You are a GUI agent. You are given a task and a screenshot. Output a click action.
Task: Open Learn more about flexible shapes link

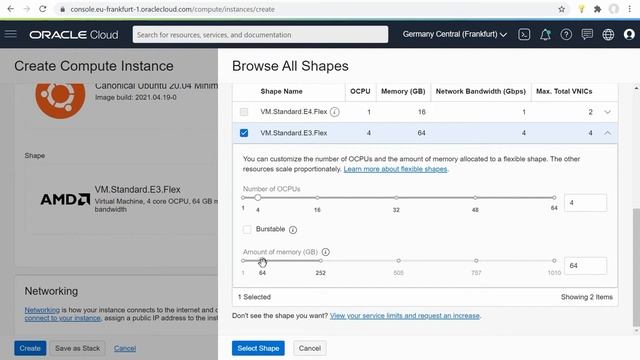(x=396, y=169)
